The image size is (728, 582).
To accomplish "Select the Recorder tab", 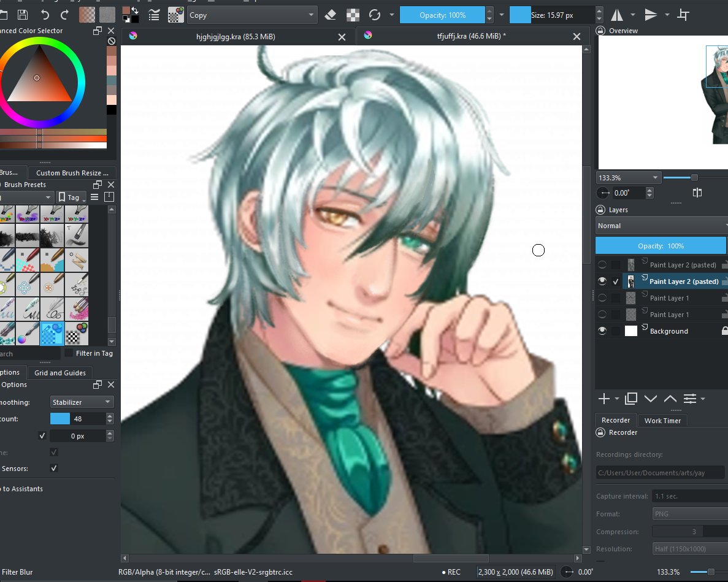I will point(616,420).
